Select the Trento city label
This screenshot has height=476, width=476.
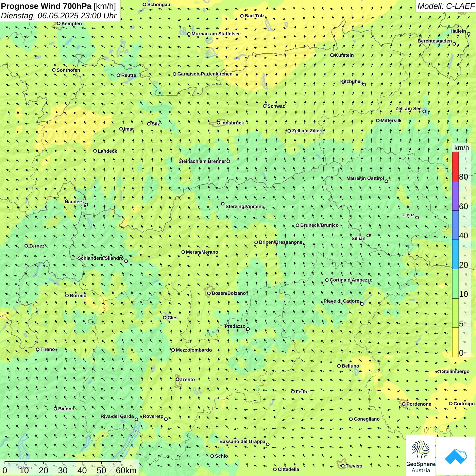pyautogui.click(x=188, y=379)
